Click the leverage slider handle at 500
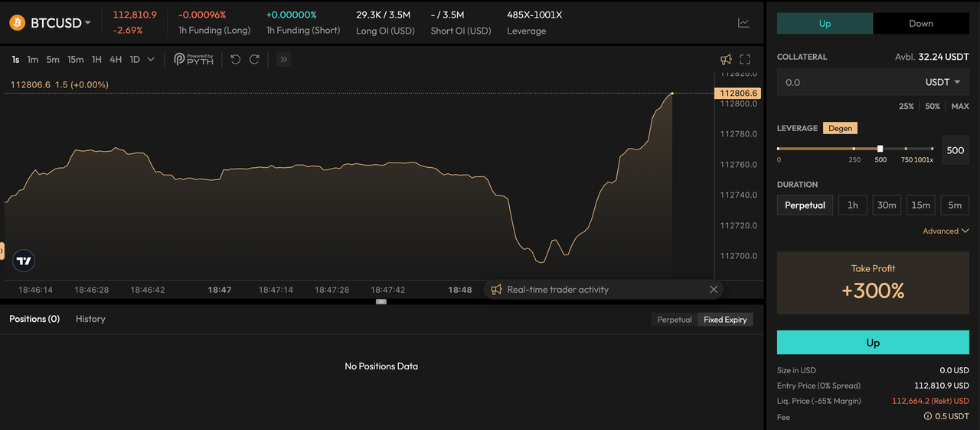 point(880,149)
